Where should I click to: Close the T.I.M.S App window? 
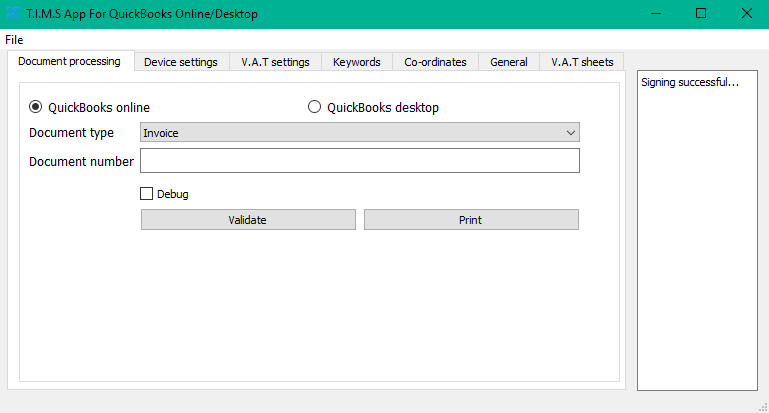[x=746, y=14]
